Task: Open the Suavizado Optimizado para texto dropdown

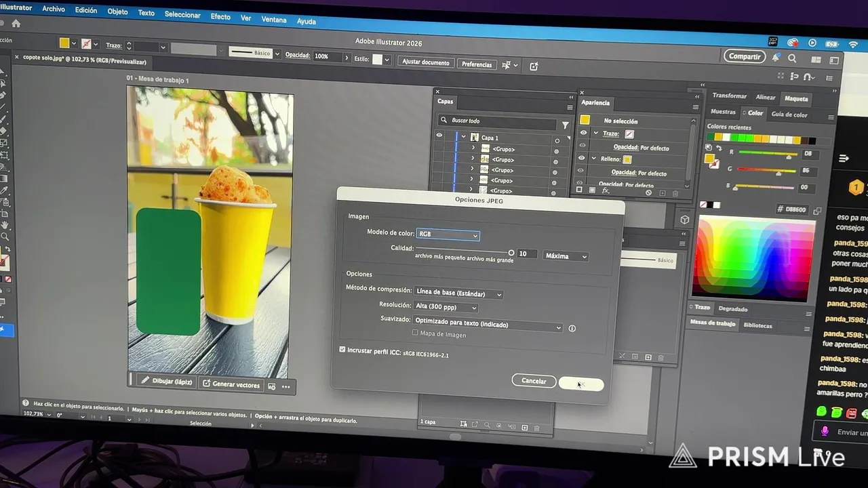Action: (488, 325)
